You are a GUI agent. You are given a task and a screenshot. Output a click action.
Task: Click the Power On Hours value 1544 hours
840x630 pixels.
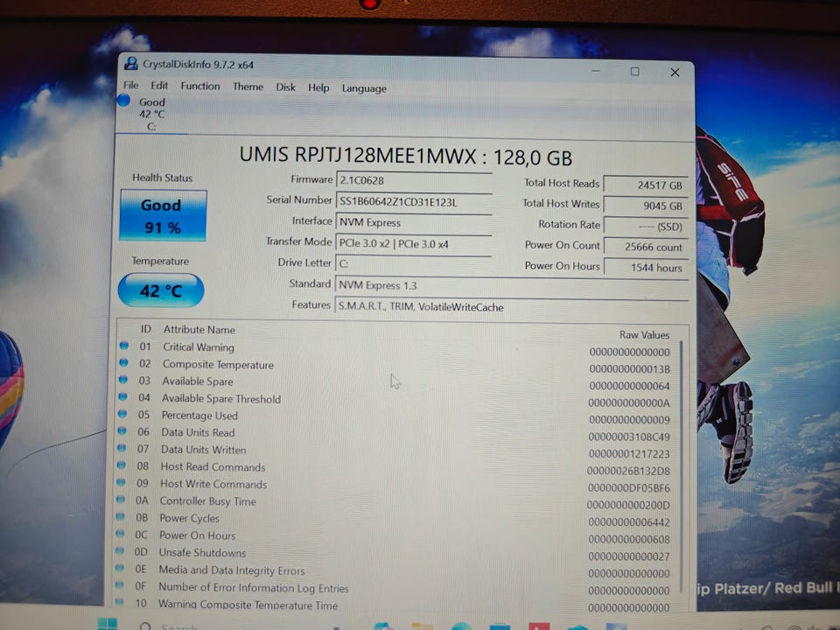click(x=646, y=268)
